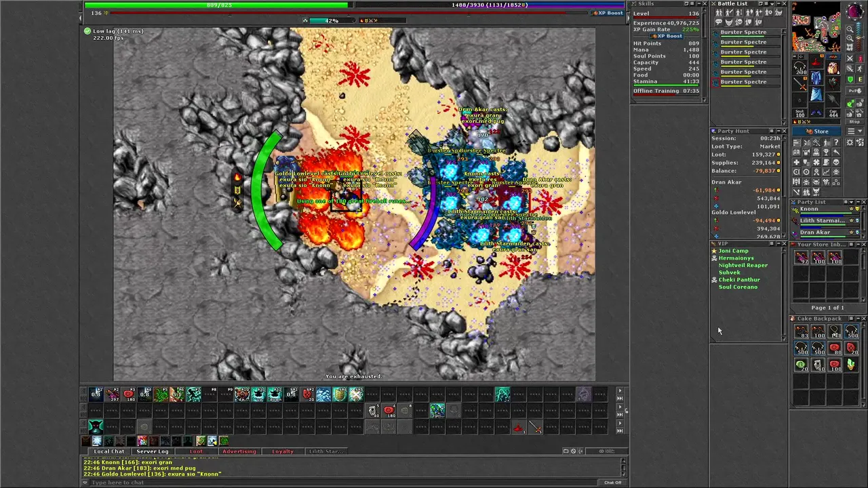This screenshot has width=868, height=488.
Task: Click the ice wave spell hotkey
Action: coord(323,394)
